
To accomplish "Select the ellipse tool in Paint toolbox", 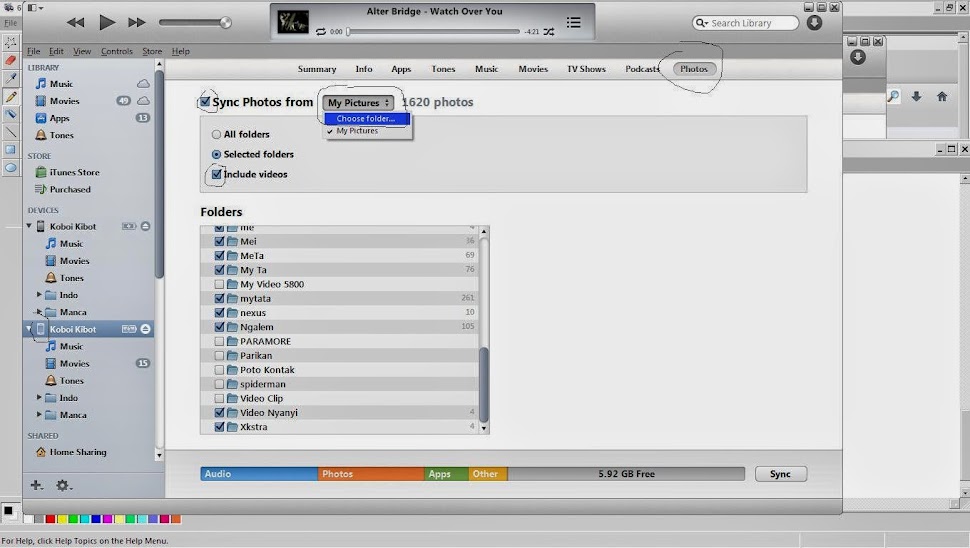I will coord(11,168).
